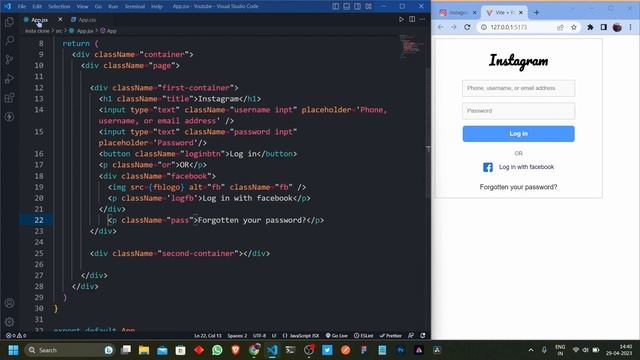
Task: Place cursor on line 22 number
Action: (x=39, y=220)
